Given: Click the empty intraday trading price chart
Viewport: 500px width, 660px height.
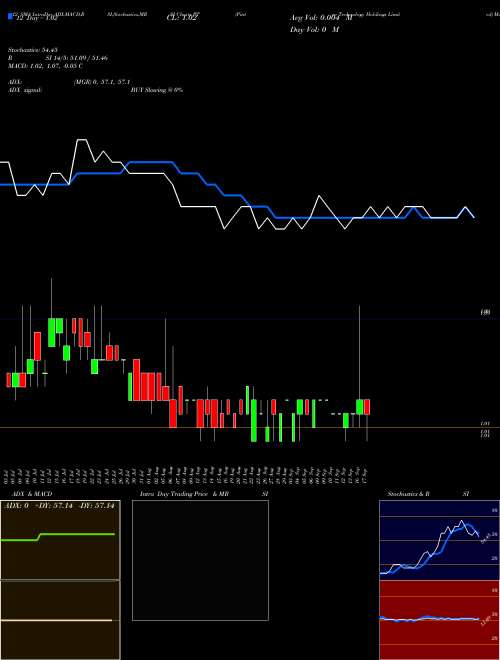Looking at the screenshot, I should click(200, 560).
